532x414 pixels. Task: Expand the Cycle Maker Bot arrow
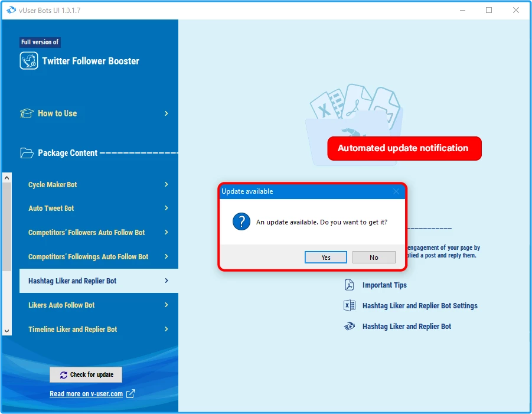[x=167, y=184]
